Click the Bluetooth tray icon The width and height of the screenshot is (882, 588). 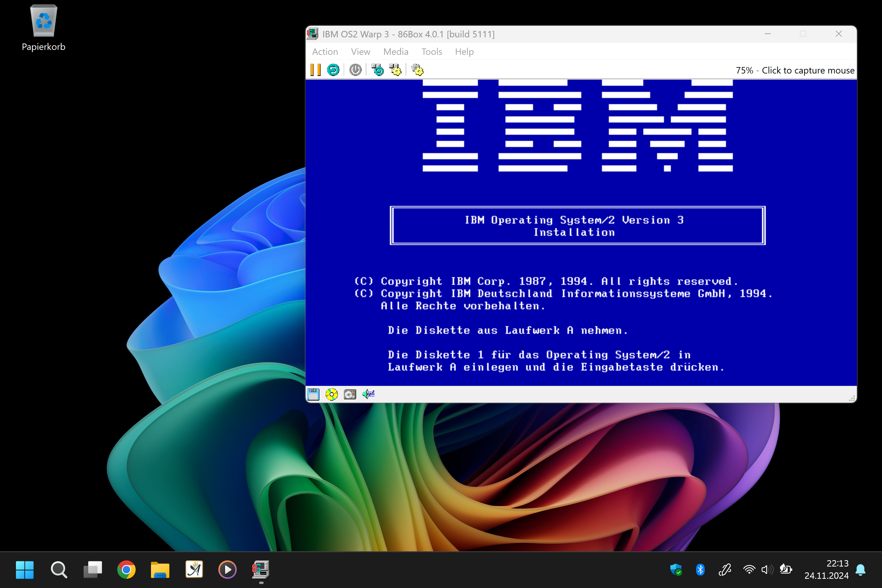(700, 570)
